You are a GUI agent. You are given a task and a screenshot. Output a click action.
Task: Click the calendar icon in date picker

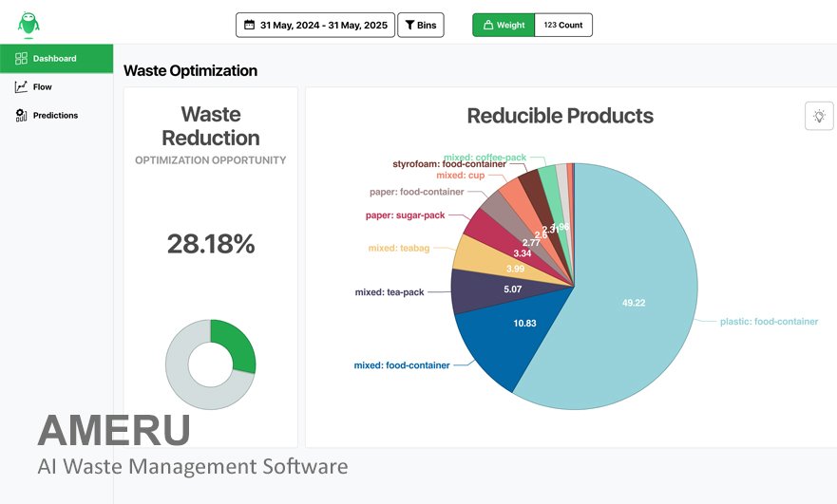click(249, 26)
